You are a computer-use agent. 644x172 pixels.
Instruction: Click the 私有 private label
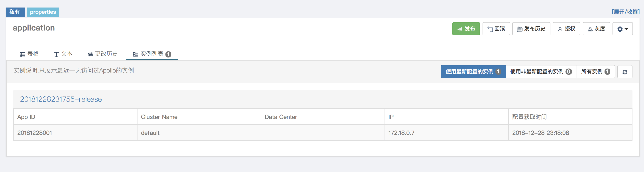point(15,12)
